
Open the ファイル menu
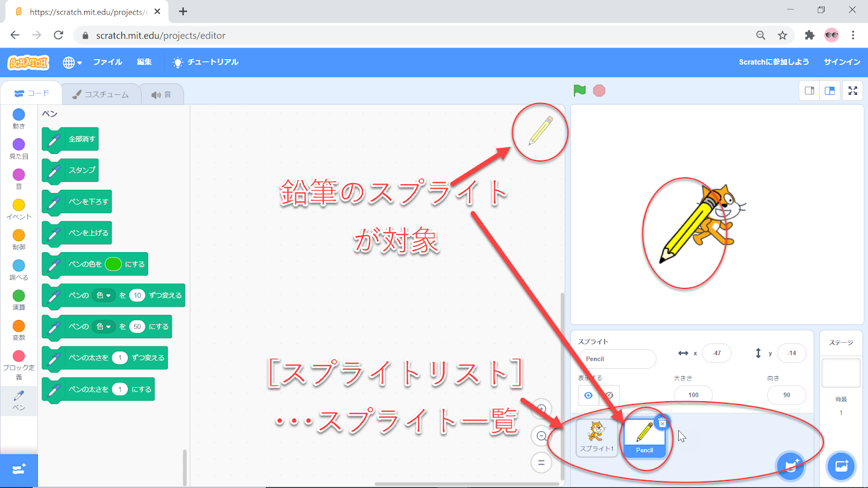click(x=107, y=62)
